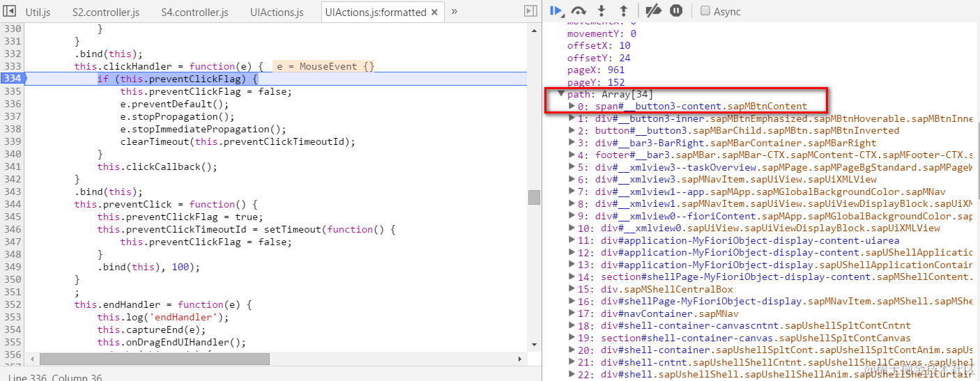This screenshot has width=980, height=381.
Task: Click the code editor horizontal scrollbar thumb
Action: pos(154,359)
